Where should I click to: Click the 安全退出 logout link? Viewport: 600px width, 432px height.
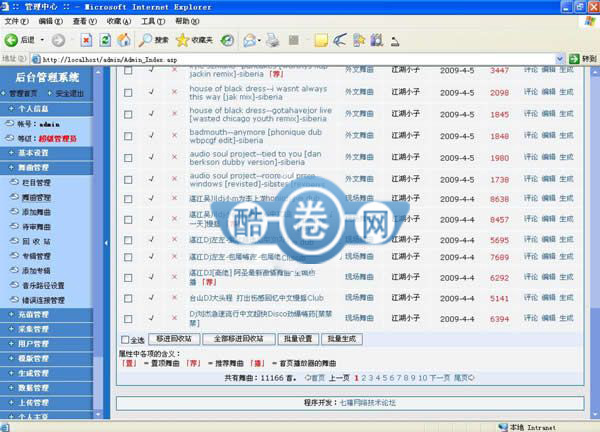pos(69,93)
